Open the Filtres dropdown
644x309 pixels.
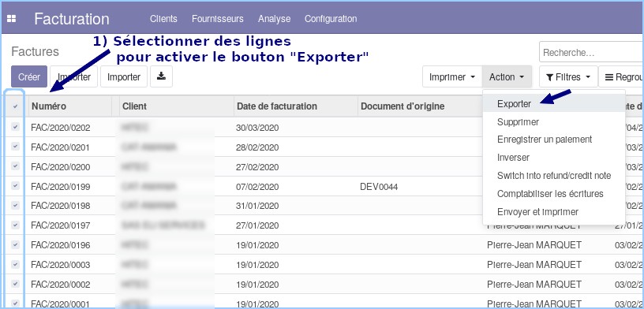click(x=568, y=76)
